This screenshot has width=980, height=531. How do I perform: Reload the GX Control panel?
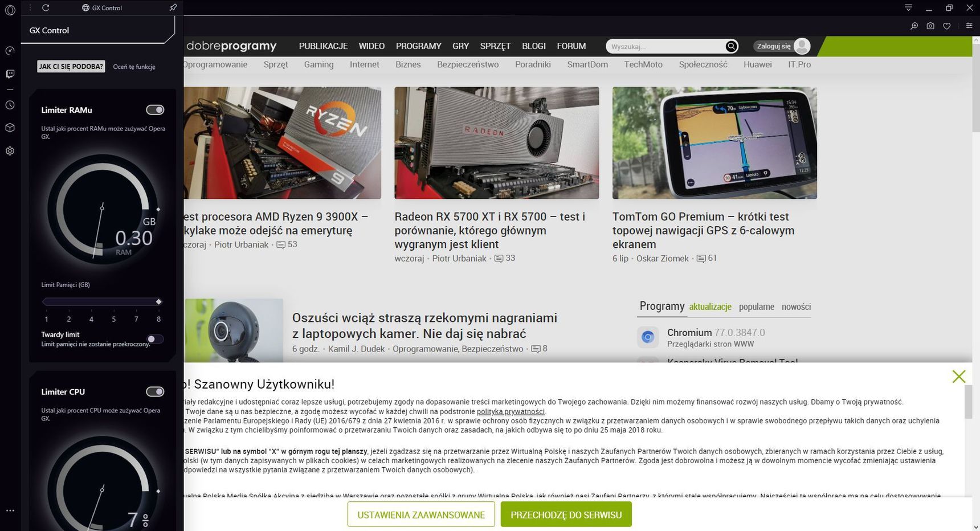tap(46, 7)
